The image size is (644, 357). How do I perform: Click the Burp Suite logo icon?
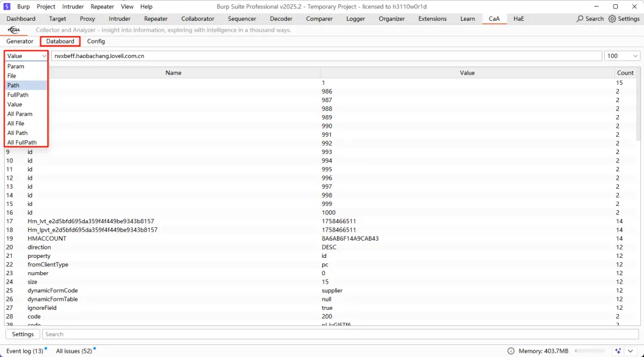tap(7, 7)
